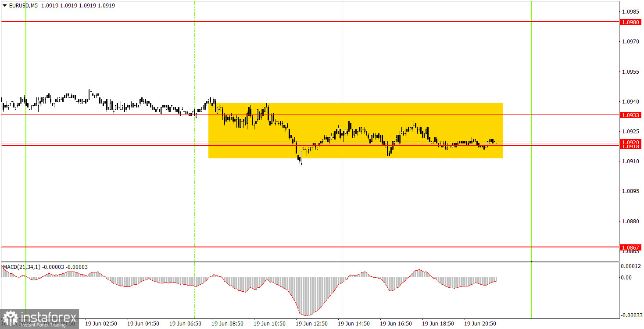Select the red horizontal line at 1.0980
Image resolution: width=644 pixels, height=329 pixels.
[309, 21]
